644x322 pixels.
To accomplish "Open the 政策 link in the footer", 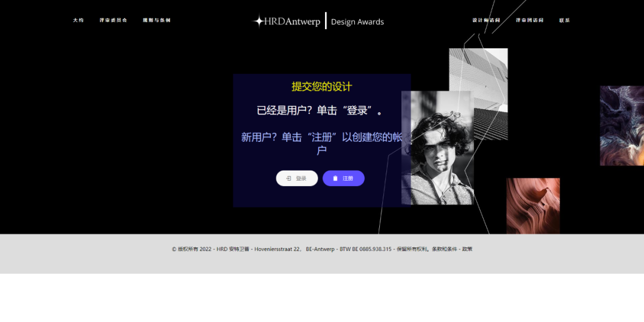I will 467,249.
